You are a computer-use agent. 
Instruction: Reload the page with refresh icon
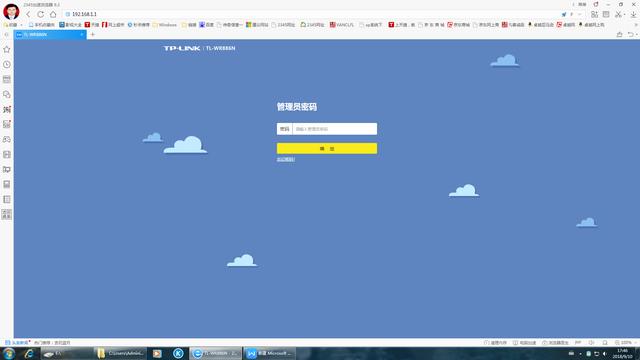[x=40, y=14]
